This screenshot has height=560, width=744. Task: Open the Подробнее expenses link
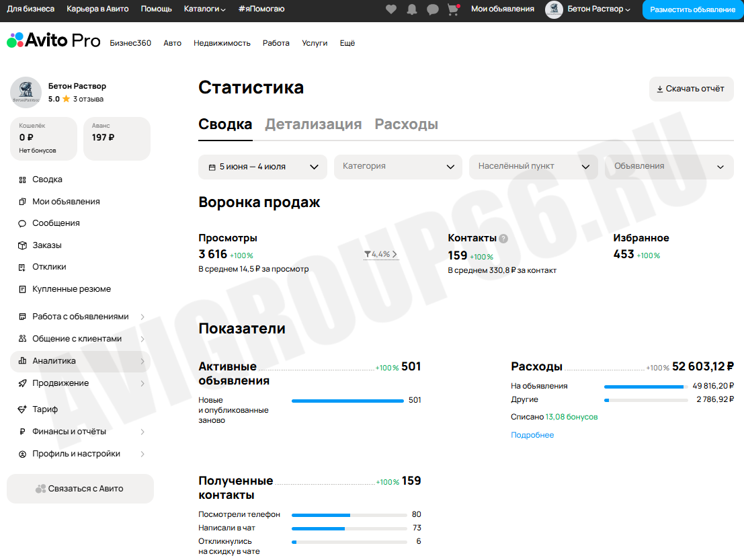(532, 435)
